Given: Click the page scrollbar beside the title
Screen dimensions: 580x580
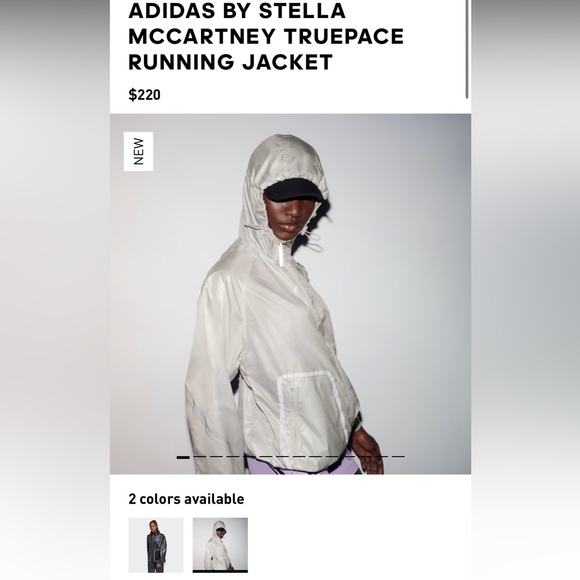Looking at the screenshot, I should (467, 49).
